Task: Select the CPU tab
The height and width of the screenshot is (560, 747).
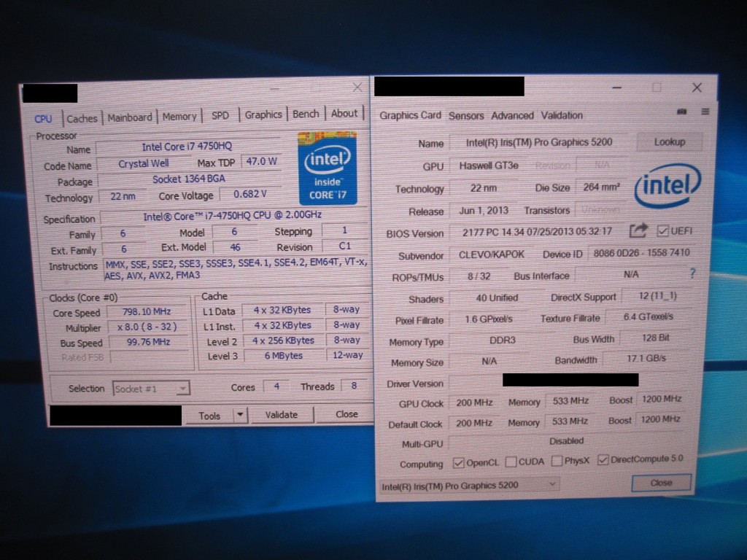Action: [x=43, y=119]
